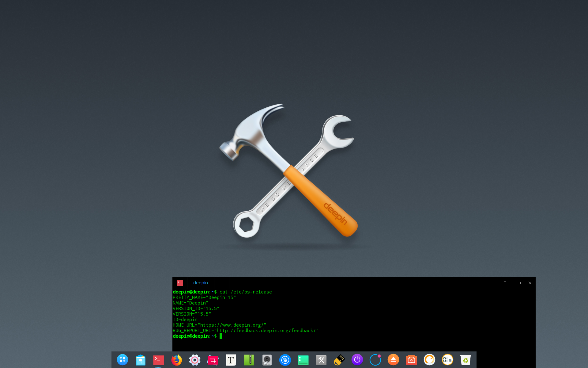This screenshot has width=588, height=368.
Task: Click the terminal cursor at the prompt
Action: coord(221,336)
